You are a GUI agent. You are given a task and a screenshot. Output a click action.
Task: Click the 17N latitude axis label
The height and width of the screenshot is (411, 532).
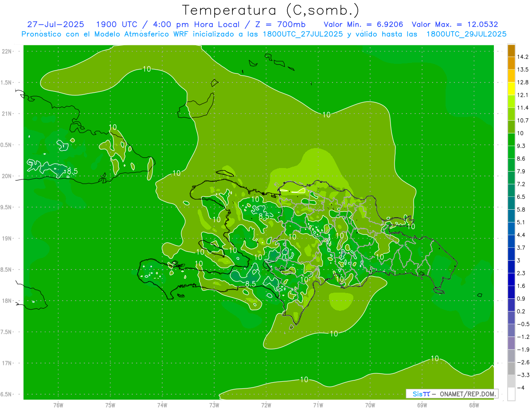pos(6,363)
